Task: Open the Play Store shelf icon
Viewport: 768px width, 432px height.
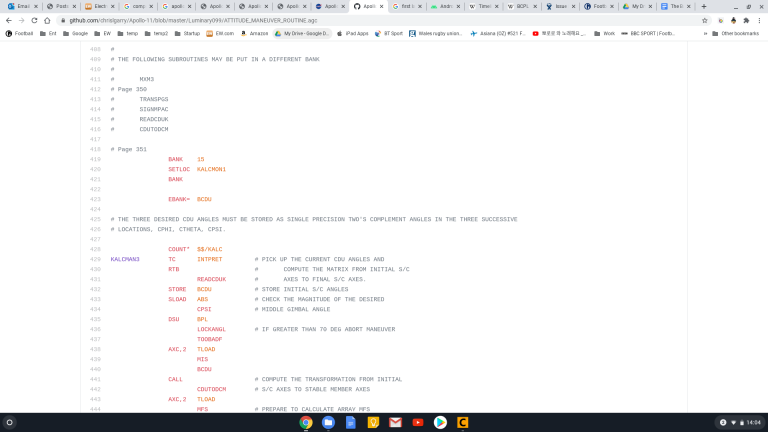Action: [440, 422]
